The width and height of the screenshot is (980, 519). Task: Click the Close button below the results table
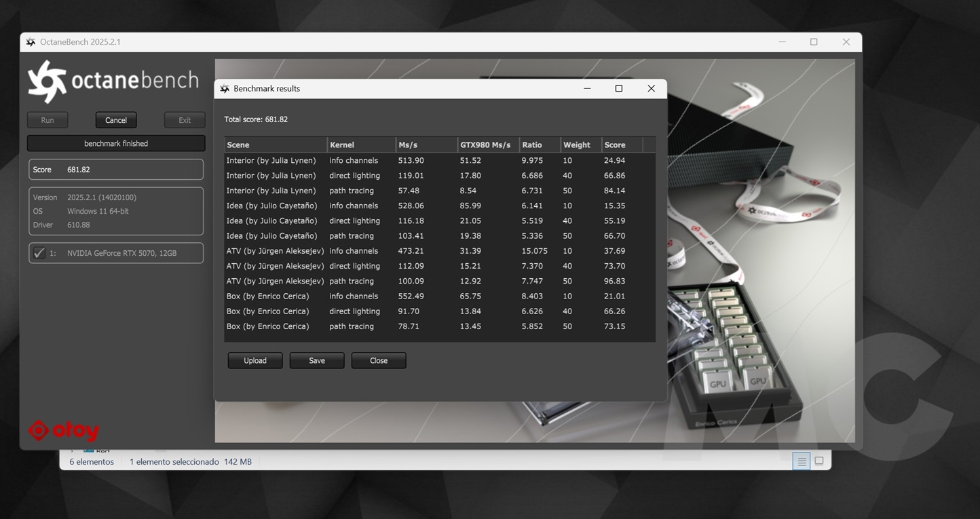(379, 360)
